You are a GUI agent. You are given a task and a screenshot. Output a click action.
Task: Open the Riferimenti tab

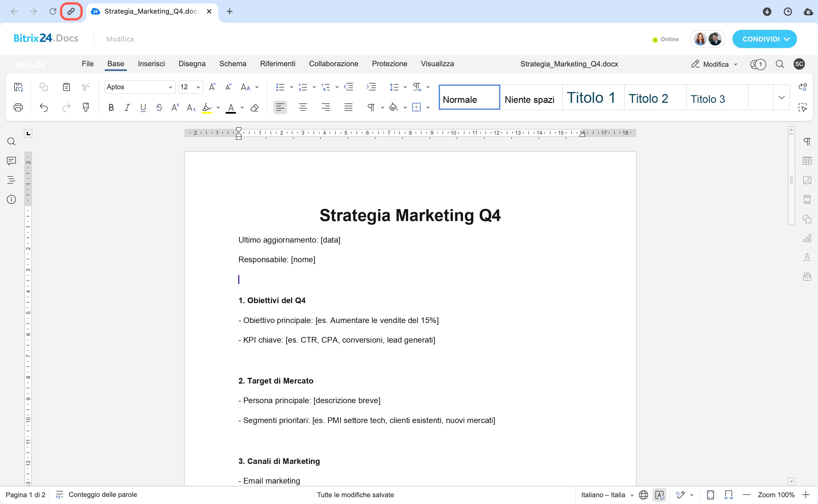(277, 64)
